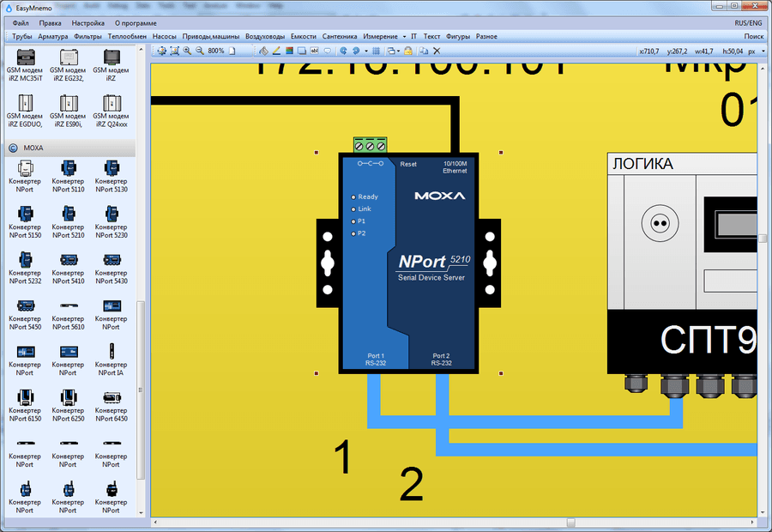This screenshot has height=532, width=772.
Task: Click the rotate right icon
Action: point(356,51)
